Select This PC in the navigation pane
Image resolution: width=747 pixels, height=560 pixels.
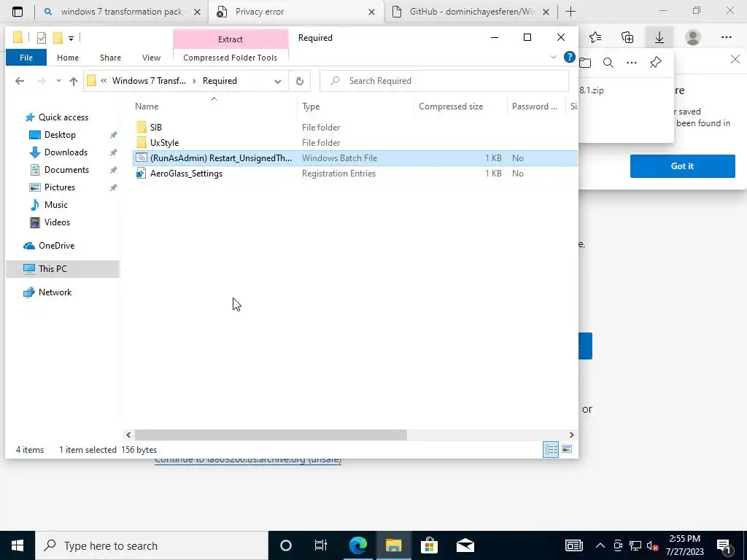[63, 269]
